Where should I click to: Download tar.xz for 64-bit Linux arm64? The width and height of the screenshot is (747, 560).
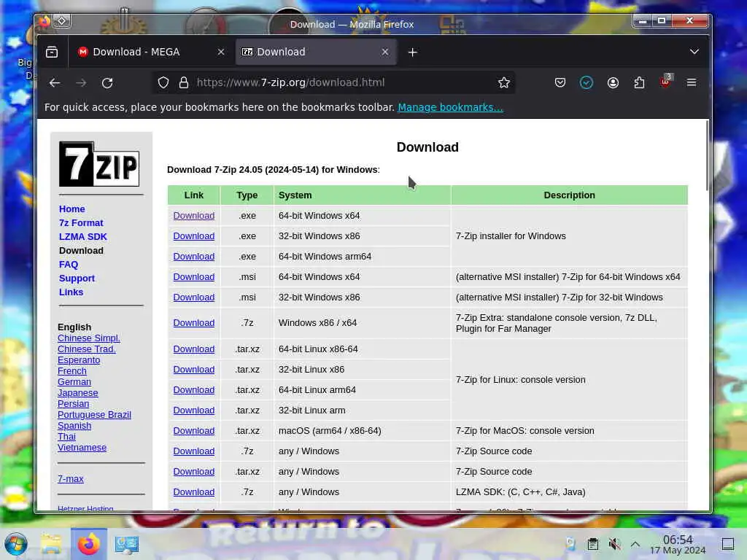[x=194, y=390]
